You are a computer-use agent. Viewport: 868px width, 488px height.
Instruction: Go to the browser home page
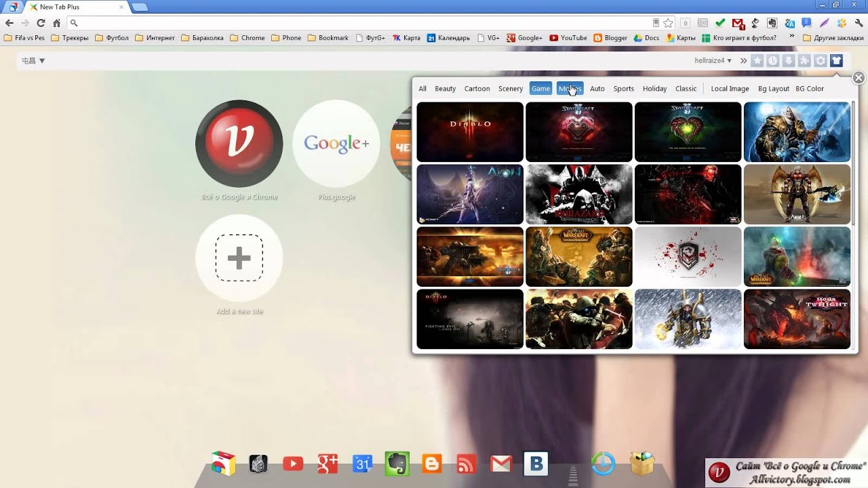56,23
